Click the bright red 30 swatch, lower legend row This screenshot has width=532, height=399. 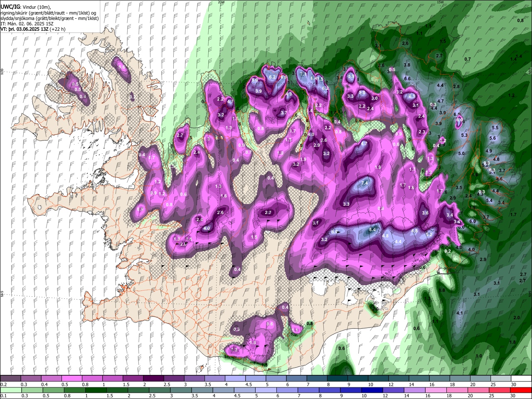pos(521,390)
